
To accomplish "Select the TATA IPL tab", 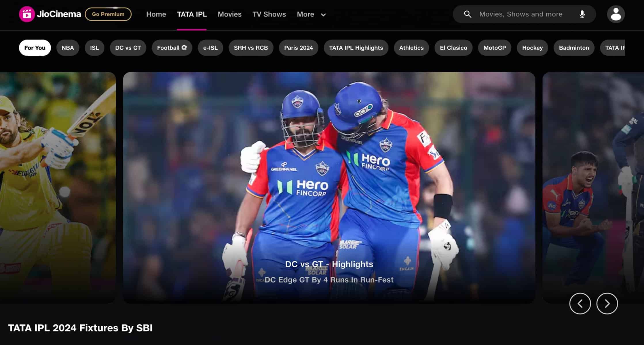I will [x=192, y=14].
